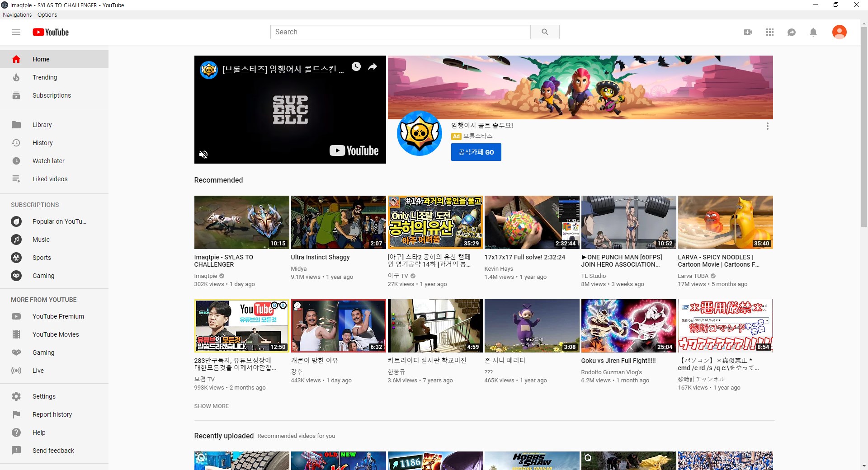Click the YouTube Premium icon
868x470 pixels.
16,316
